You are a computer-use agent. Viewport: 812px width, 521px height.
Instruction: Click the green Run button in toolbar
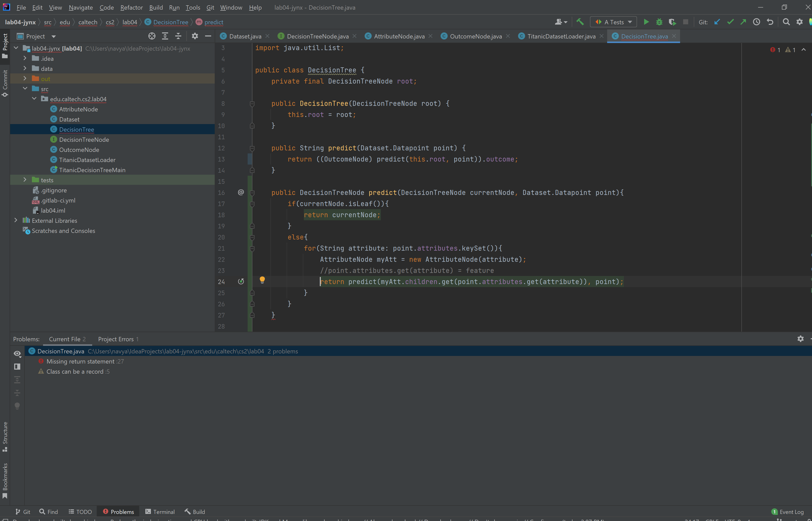[646, 22]
